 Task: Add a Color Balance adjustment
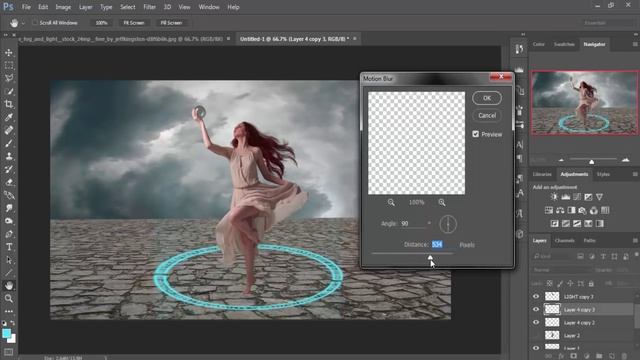[560, 211]
